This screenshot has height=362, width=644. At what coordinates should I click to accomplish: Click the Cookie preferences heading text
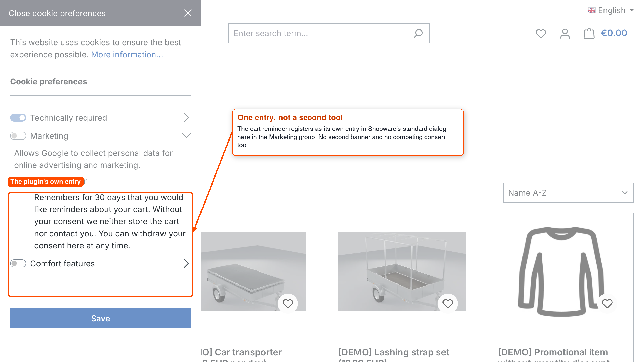tap(49, 82)
